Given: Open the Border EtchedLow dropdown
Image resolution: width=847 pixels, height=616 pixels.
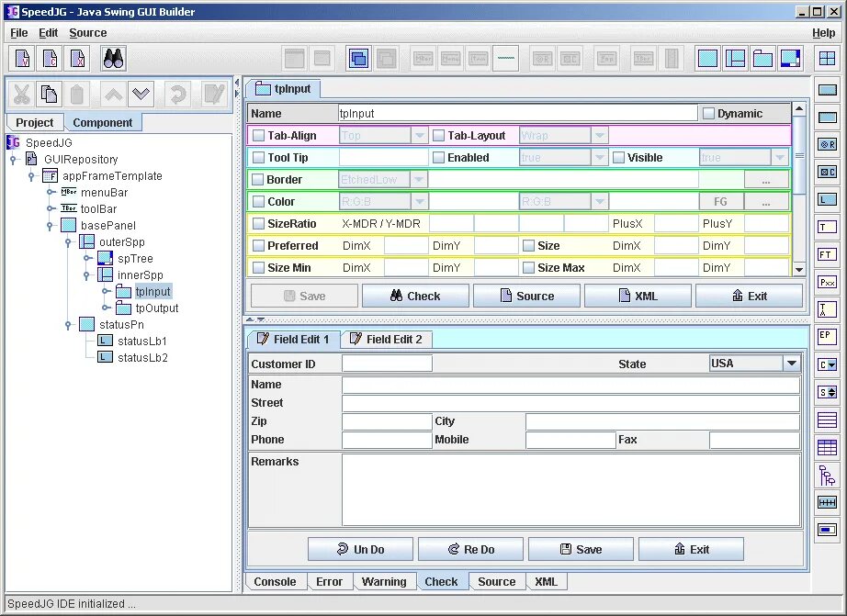Looking at the screenshot, I should [419, 180].
